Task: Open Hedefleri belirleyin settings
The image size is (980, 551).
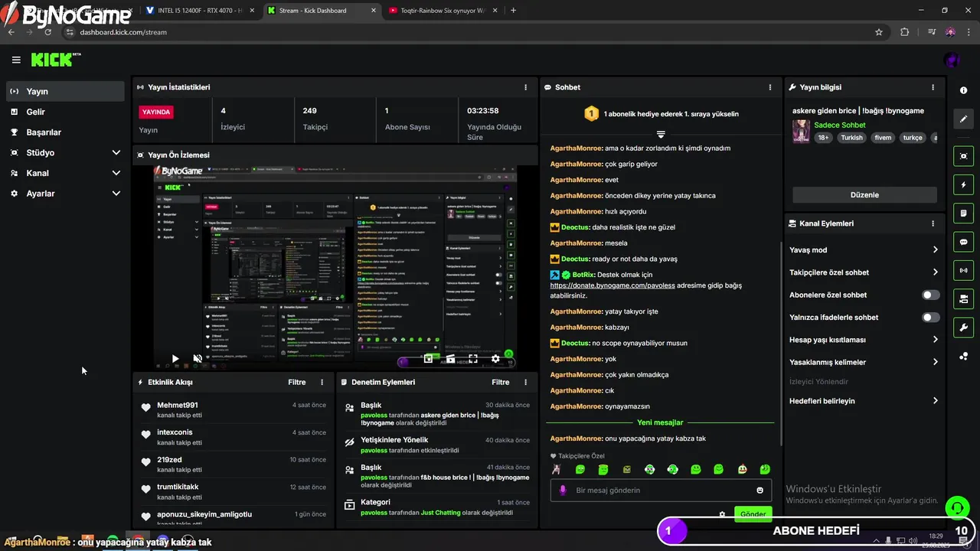Action: [x=864, y=400]
